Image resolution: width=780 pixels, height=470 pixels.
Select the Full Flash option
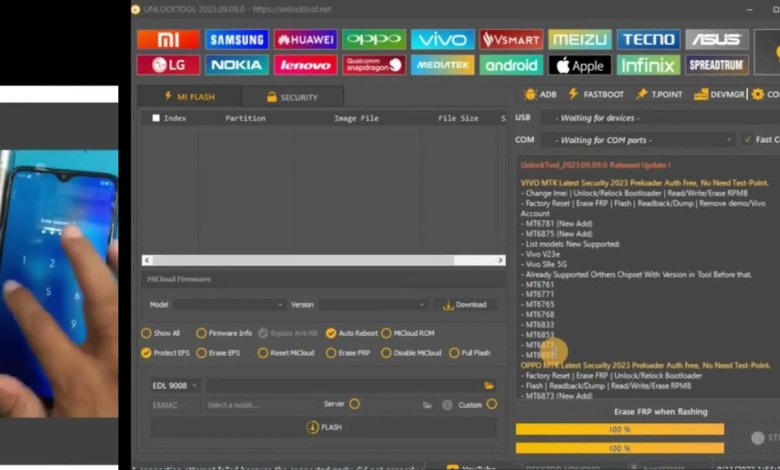click(x=470, y=353)
